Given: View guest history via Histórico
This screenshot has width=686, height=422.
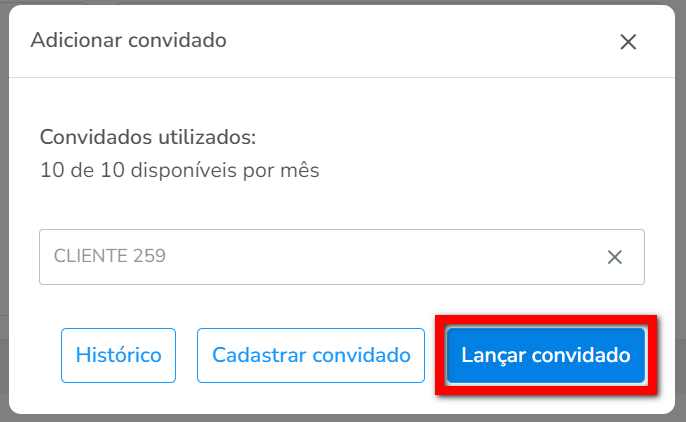Looking at the screenshot, I should point(119,355).
